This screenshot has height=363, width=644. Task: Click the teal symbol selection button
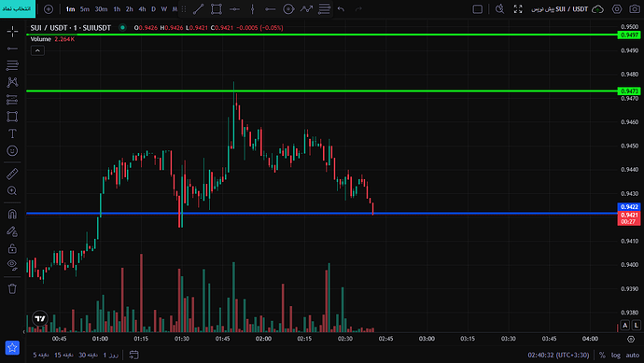click(x=18, y=8)
